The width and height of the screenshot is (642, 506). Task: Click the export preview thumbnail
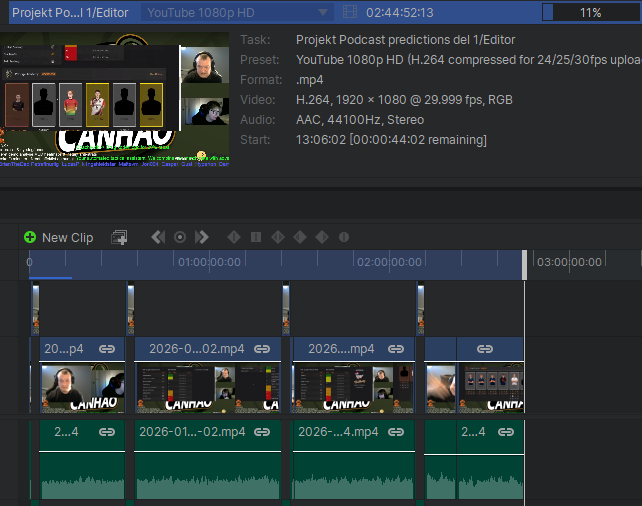point(114,99)
